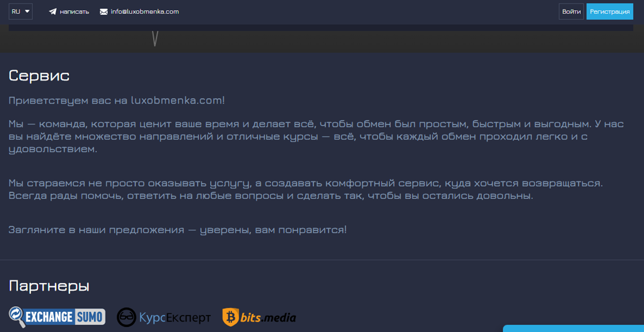Screen dimensions: 644x332
Task: Open the info@luxobmenka.com email link
Action: click(145, 12)
